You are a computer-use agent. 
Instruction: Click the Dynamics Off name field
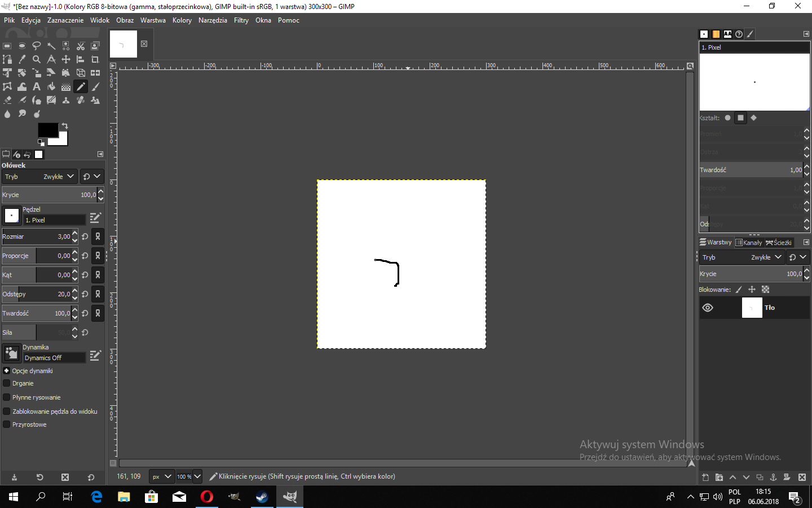point(54,358)
